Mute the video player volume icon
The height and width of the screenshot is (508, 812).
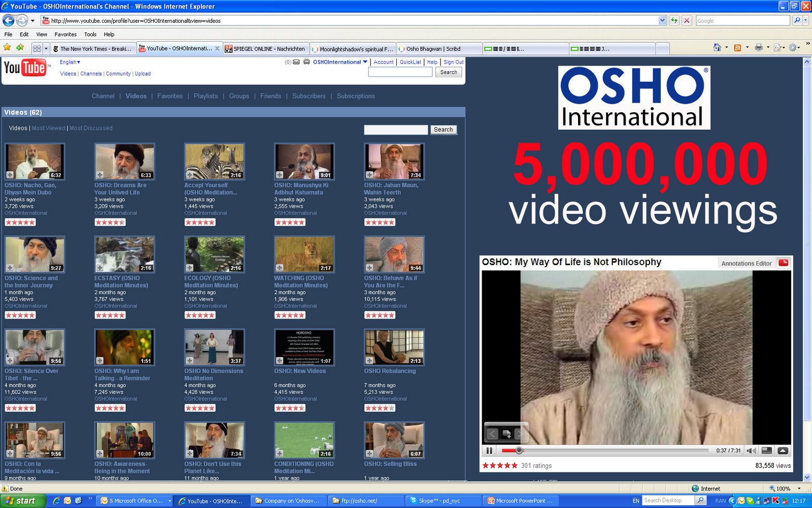click(751, 451)
